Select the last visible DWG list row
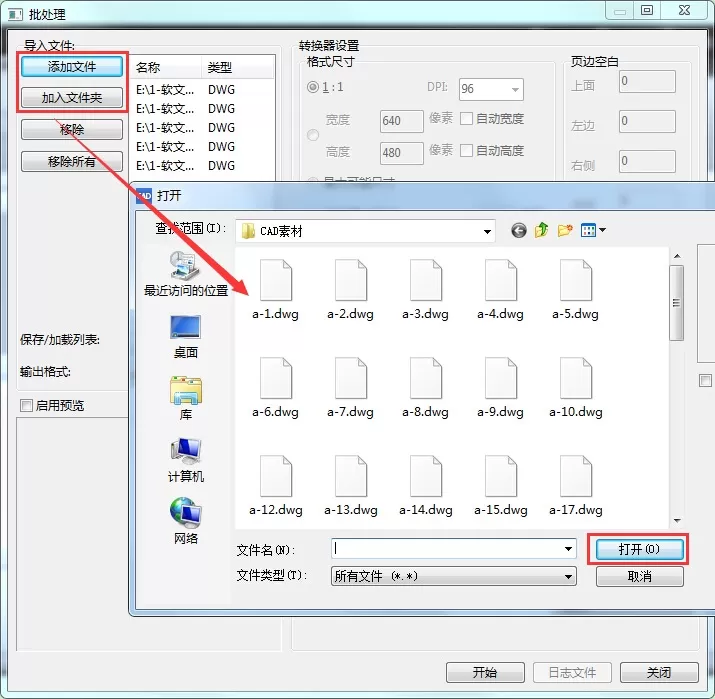This screenshot has width=715, height=699. (x=203, y=166)
